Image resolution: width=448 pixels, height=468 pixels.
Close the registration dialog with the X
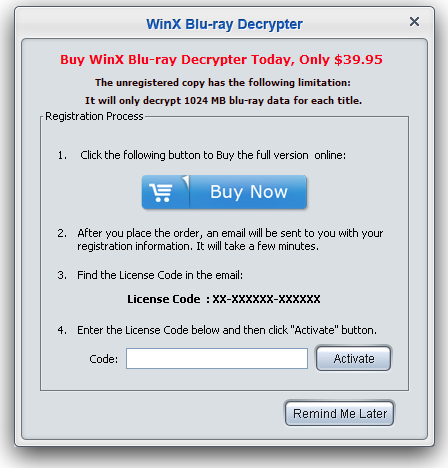414,22
